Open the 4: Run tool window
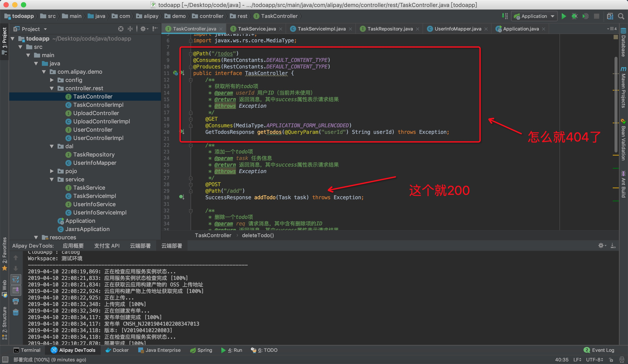The image size is (628, 364). (x=232, y=350)
